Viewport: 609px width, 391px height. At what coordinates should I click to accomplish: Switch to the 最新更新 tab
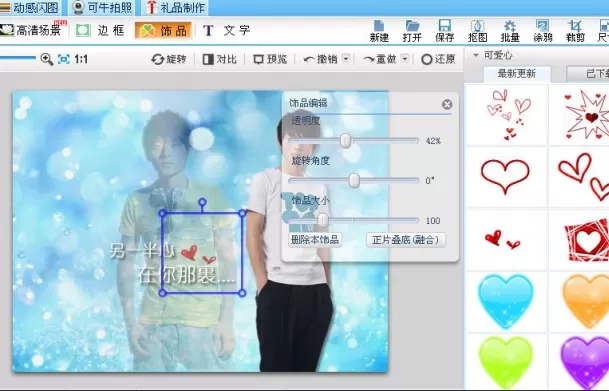(x=517, y=74)
